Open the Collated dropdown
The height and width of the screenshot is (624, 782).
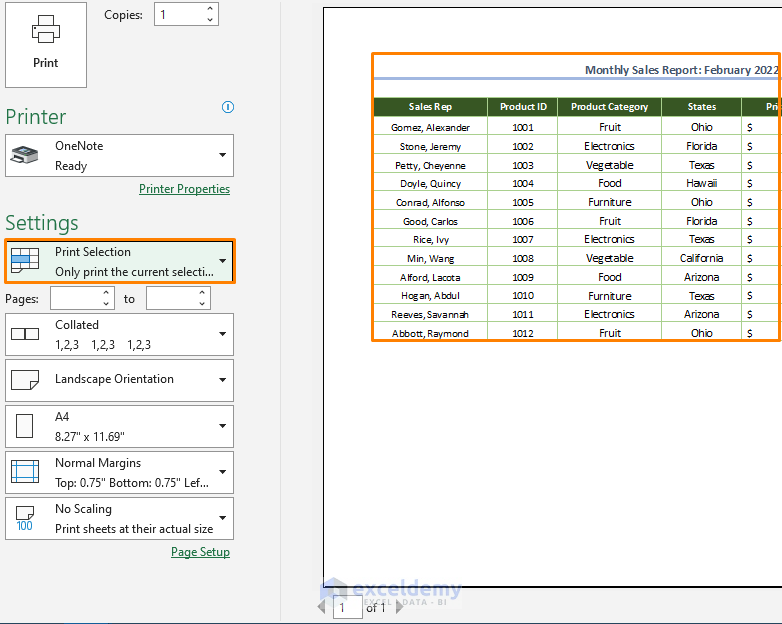click(222, 334)
